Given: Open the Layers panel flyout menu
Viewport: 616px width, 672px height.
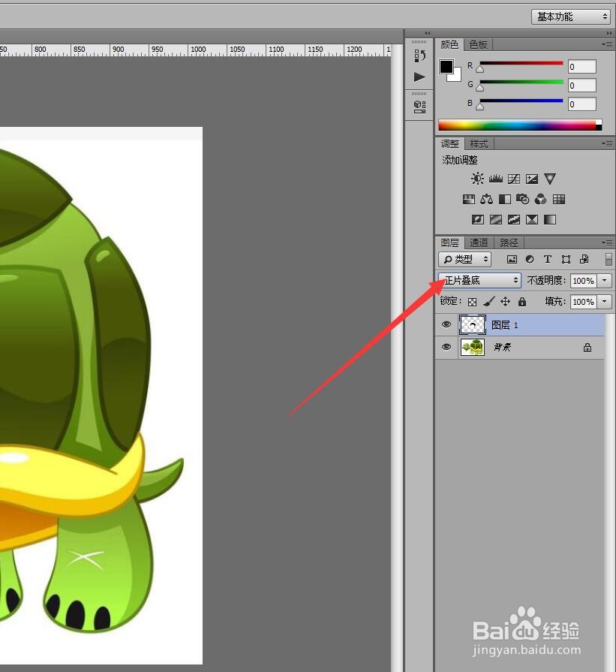Looking at the screenshot, I should [607, 243].
